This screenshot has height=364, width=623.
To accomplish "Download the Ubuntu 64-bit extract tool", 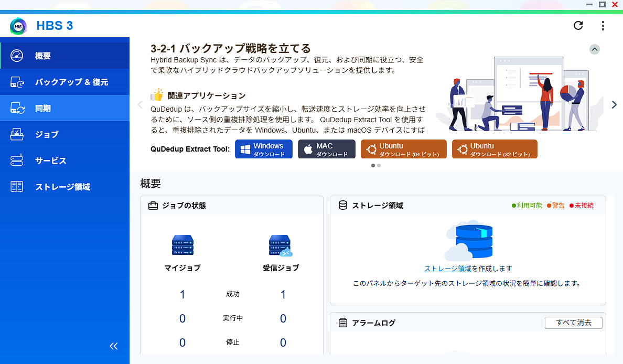I will tap(404, 149).
